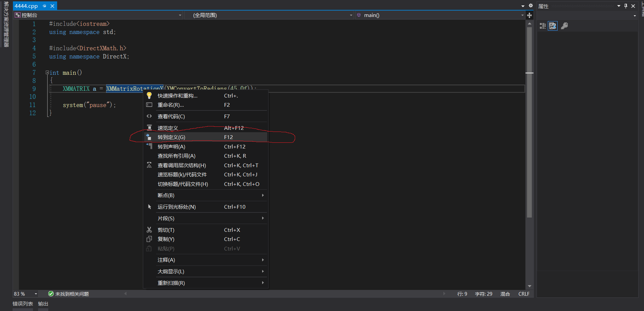Click the Go To Declaration icon
This screenshot has width=644, height=311.
149,146
